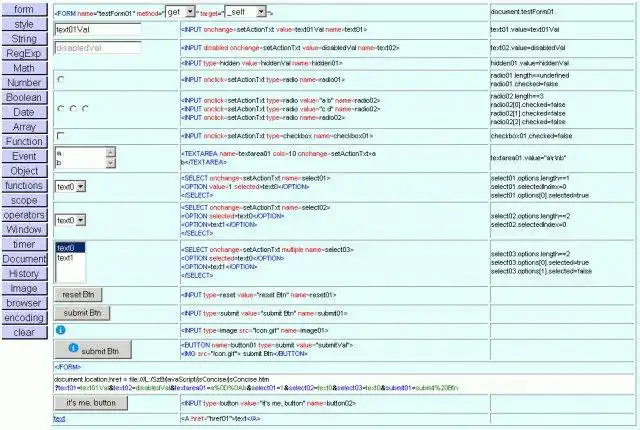The width and height of the screenshot is (640, 430).
Task: Go to the Boolean section
Action: 24,98
